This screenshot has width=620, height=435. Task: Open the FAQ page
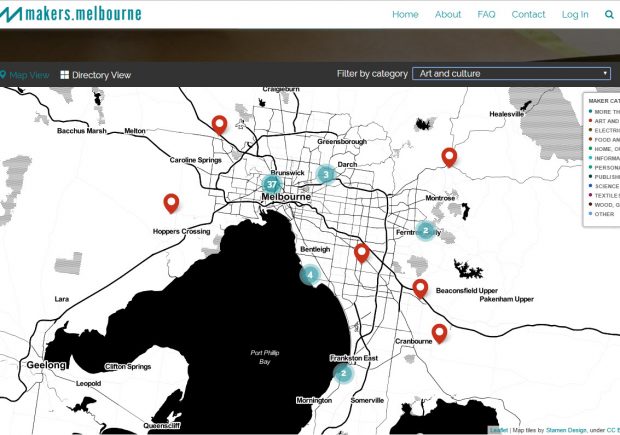click(x=486, y=15)
